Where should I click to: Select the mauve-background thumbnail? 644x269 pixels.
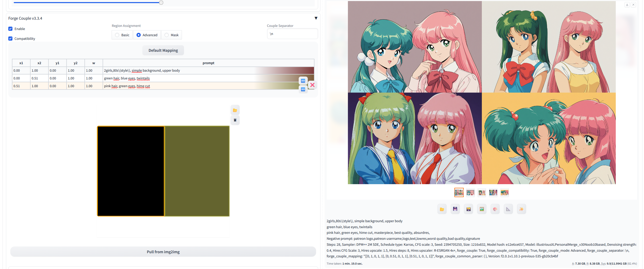pyautogui.click(x=470, y=192)
